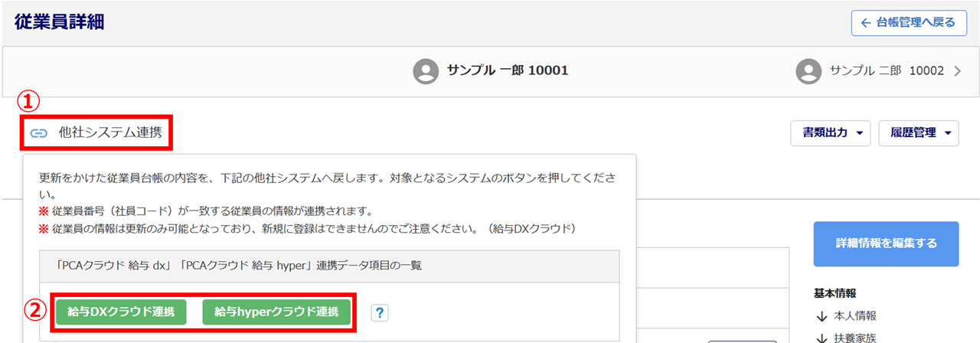Screen dimensions: 980x343
Task: Click サンプル 一郎's avatar icon
Action: [x=426, y=71]
